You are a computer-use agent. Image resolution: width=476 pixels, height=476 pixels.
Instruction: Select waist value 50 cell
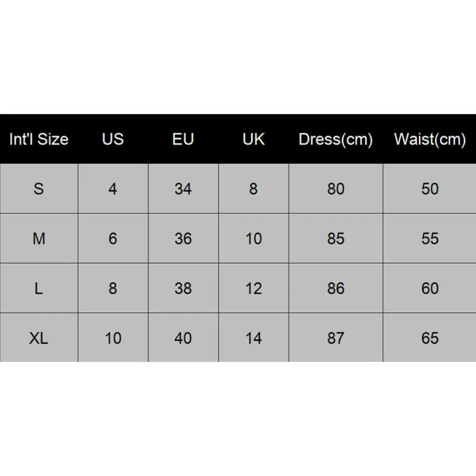pos(430,189)
